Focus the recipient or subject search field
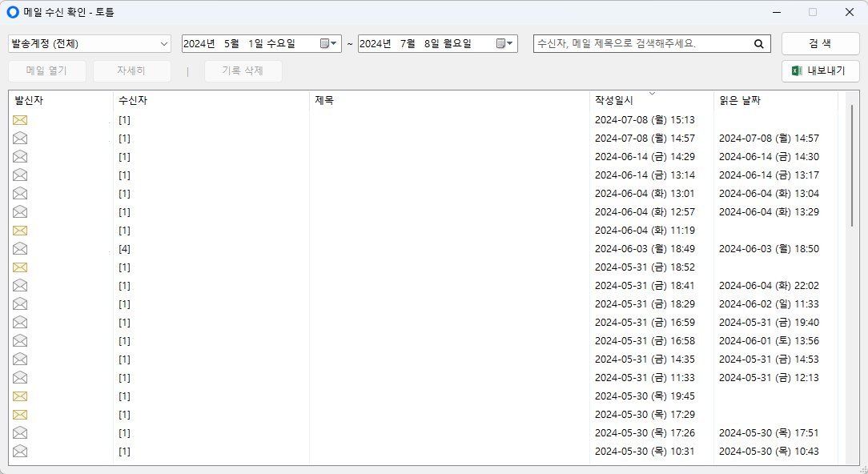Image resolution: width=868 pixels, height=474 pixels. (x=642, y=44)
